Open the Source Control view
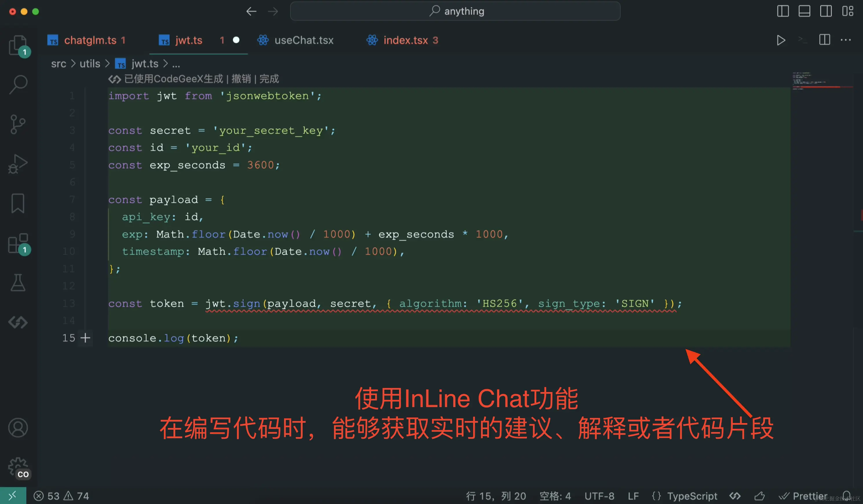The image size is (863, 504). 18,124
